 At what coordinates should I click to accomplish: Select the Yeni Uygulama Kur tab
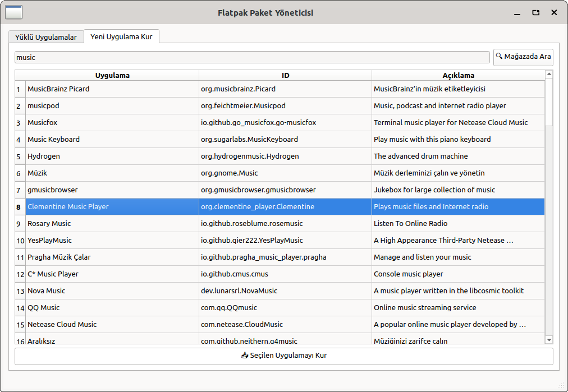pos(122,36)
